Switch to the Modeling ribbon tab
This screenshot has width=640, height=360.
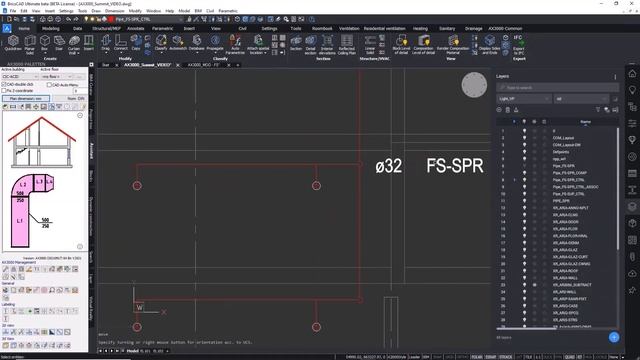(x=51, y=29)
